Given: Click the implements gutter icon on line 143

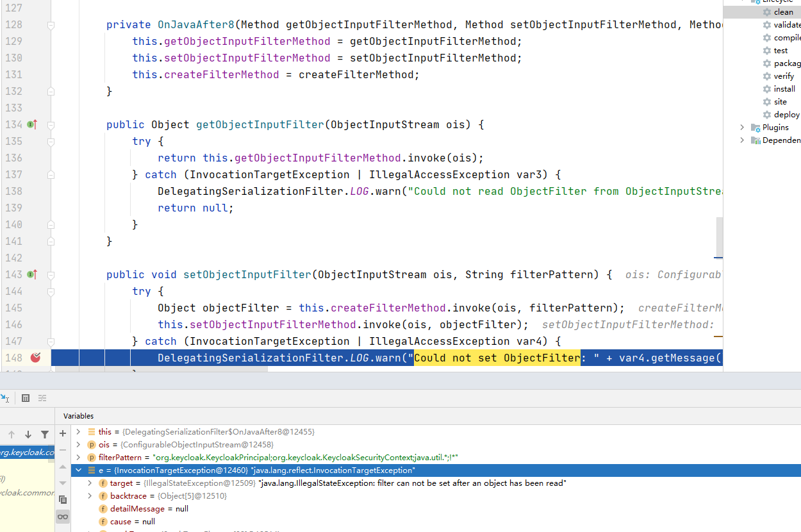Looking at the screenshot, I should pyautogui.click(x=32, y=274).
